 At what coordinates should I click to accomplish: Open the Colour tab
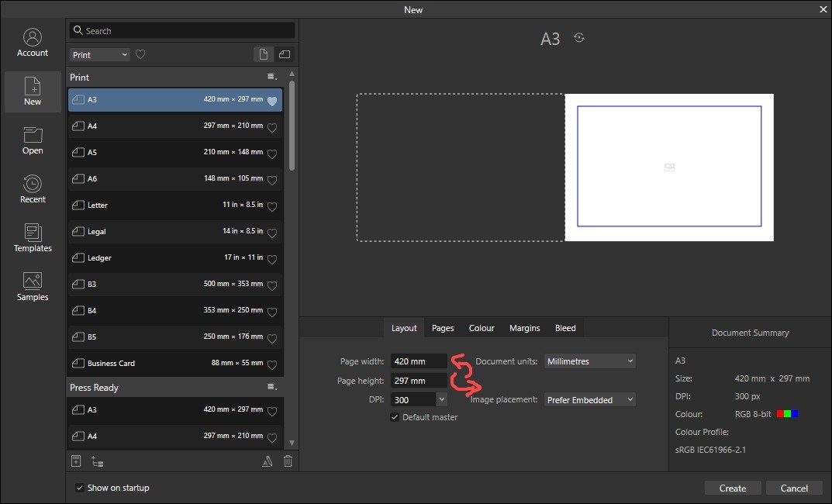coord(481,328)
